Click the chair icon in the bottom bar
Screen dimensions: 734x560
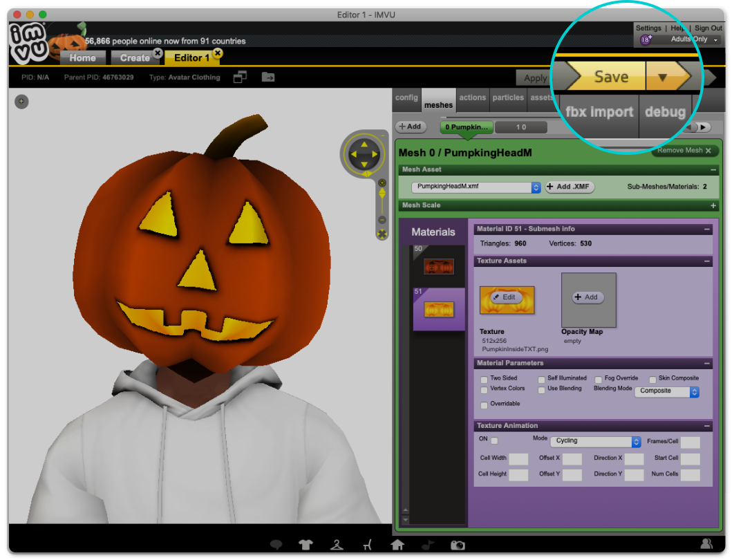click(368, 545)
